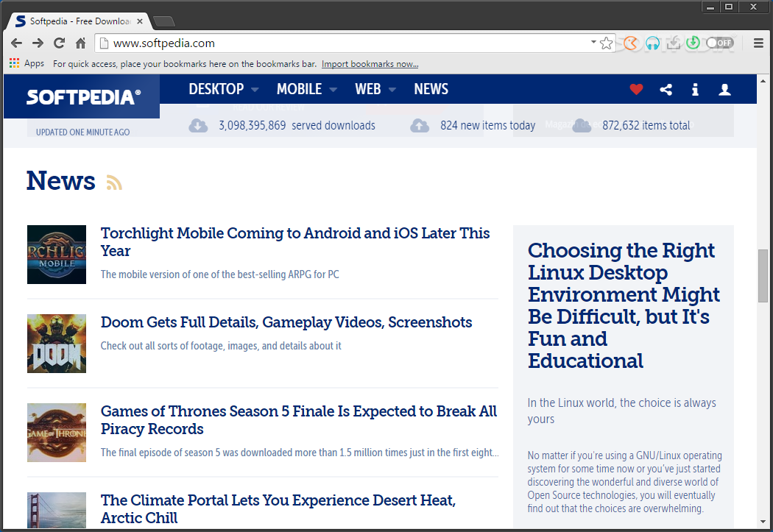This screenshot has height=532, width=773.
Task: Click the new items today cloud icon
Action: click(x=420, y=126)
